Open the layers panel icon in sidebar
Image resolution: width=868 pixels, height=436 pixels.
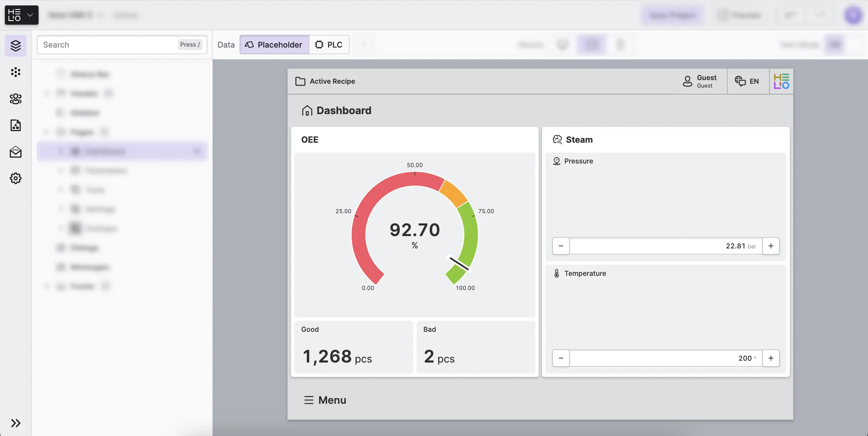click(15, 45)
